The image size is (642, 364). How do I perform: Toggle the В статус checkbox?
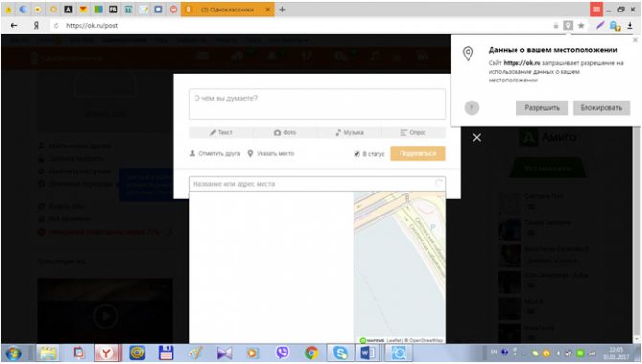pyautogui.click(x=356, y=154)
